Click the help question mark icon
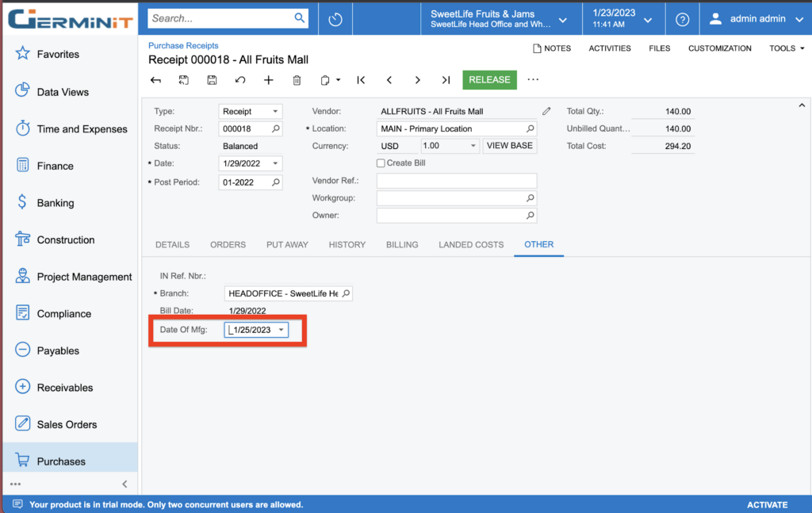 tap(682, 19)
